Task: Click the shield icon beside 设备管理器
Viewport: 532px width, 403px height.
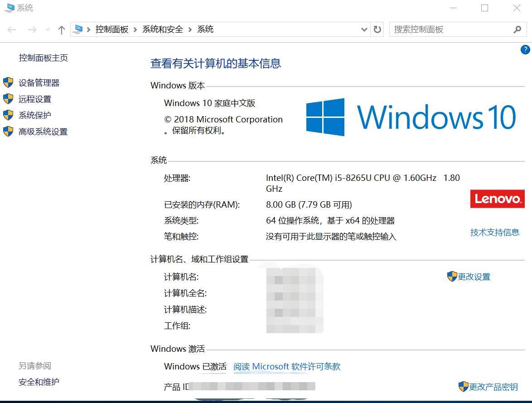Action: [x=8, y=83]
